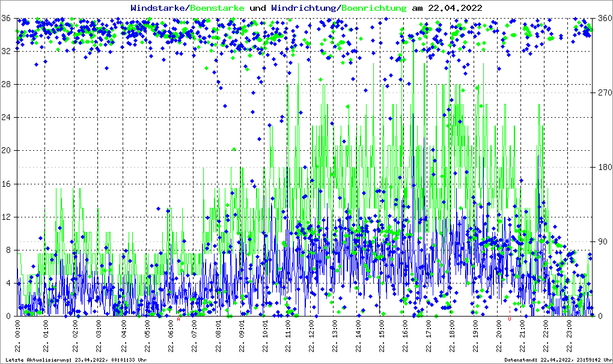
Task: Click the '90' value on right axis
Action: click(600, 241)
